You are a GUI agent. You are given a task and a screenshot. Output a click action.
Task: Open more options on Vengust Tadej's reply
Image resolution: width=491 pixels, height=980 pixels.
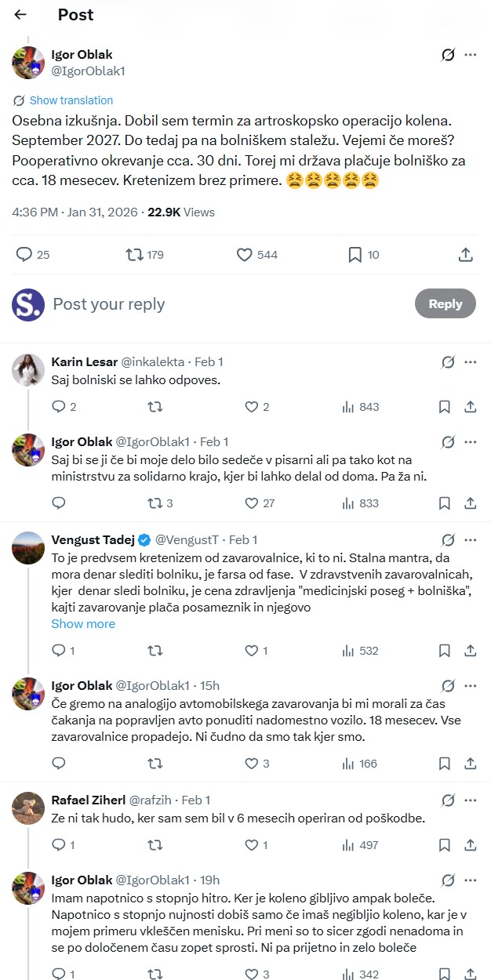[471, 539]
